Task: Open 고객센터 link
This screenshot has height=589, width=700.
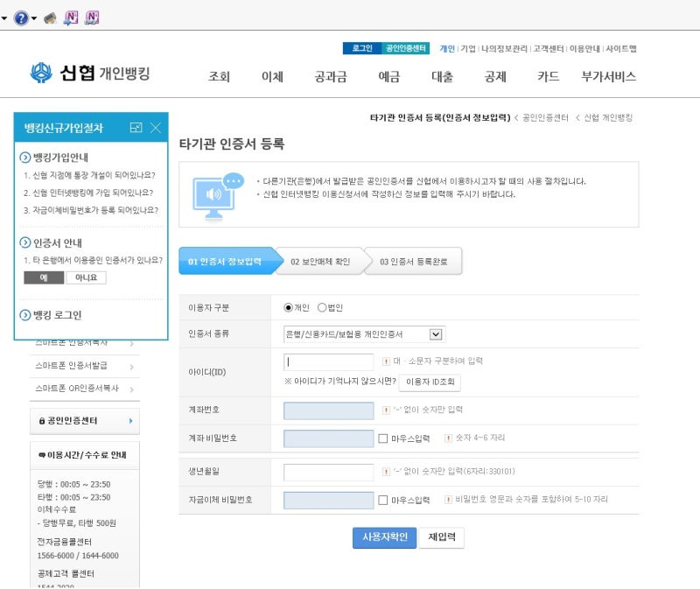Action: pos(549,48)
